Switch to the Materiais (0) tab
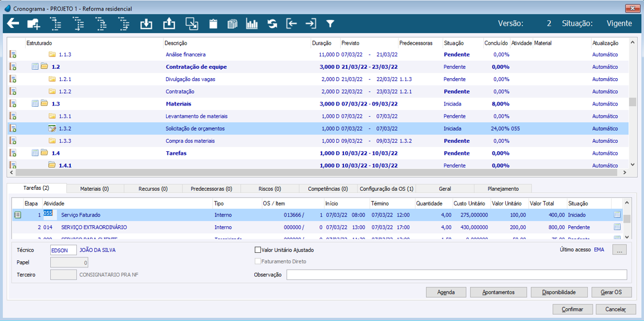644x321 pixels. (x=94, y=189)
